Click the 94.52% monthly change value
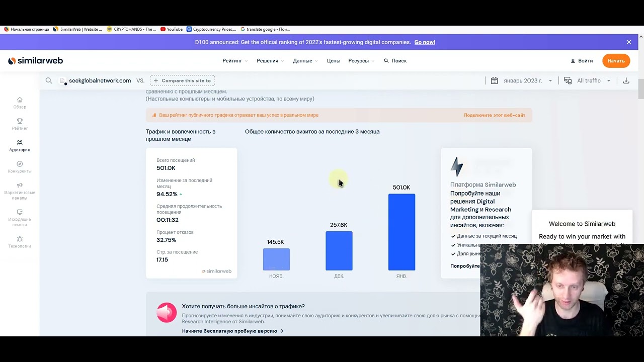This screenshot has height=362, width=644. coord(167,194)
